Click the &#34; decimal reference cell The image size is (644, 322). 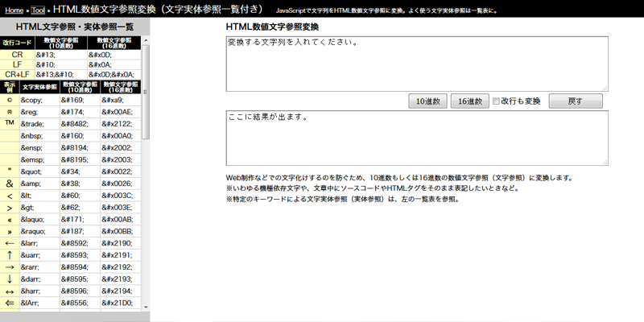click(80, 171)
